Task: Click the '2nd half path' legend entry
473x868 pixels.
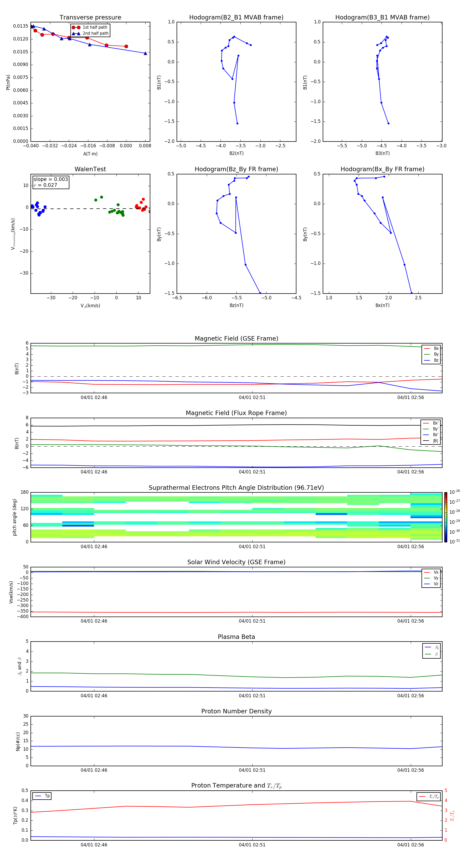Action: [90, 33]
